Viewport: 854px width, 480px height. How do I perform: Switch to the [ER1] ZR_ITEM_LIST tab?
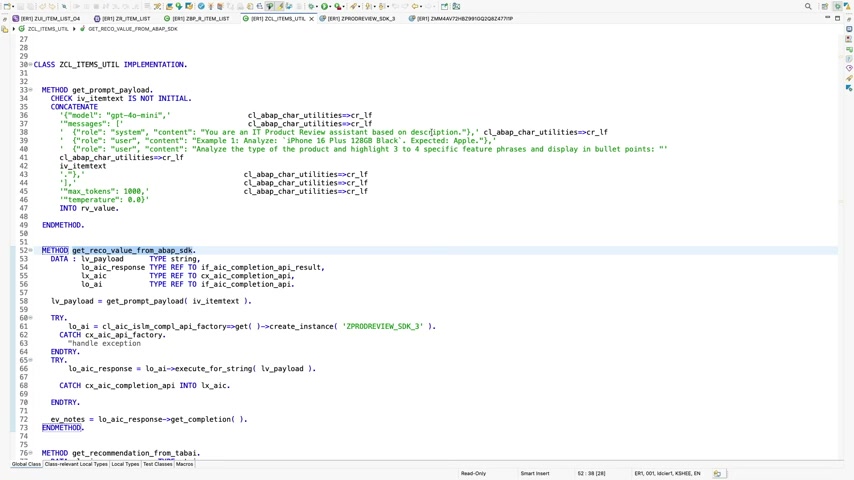(123, 19)
